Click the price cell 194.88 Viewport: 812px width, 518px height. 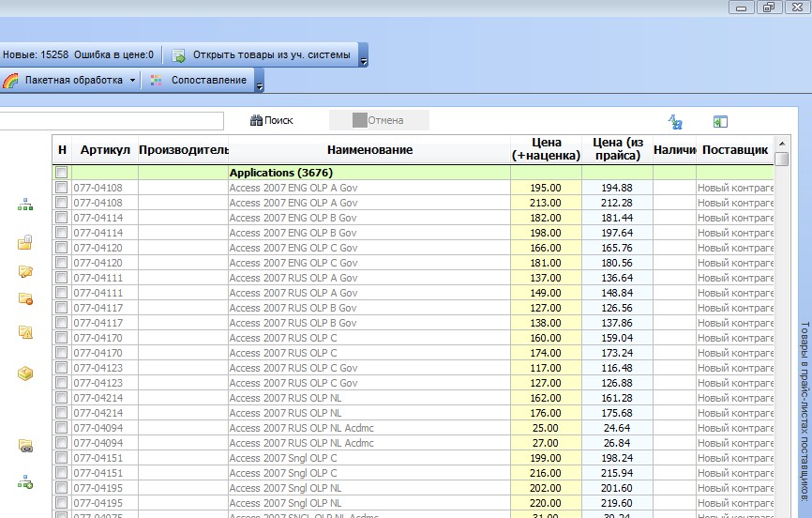(617, 188)
